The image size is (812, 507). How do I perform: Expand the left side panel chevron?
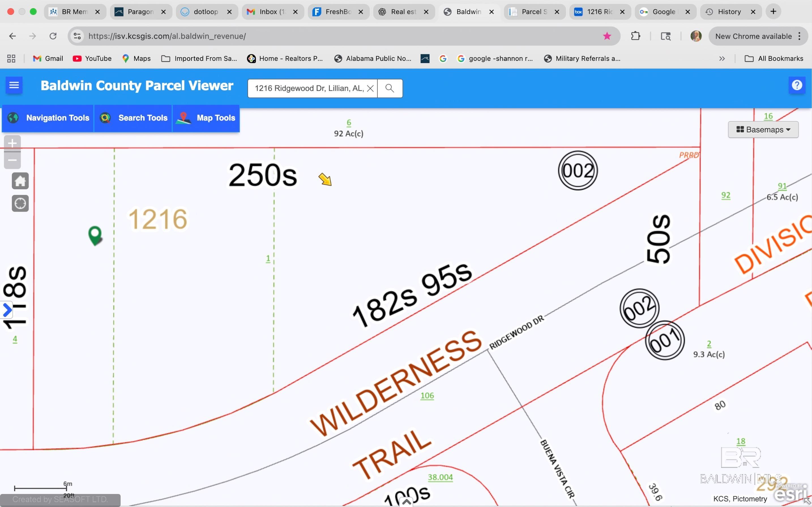pyautogui.click(x=7, y=310)
